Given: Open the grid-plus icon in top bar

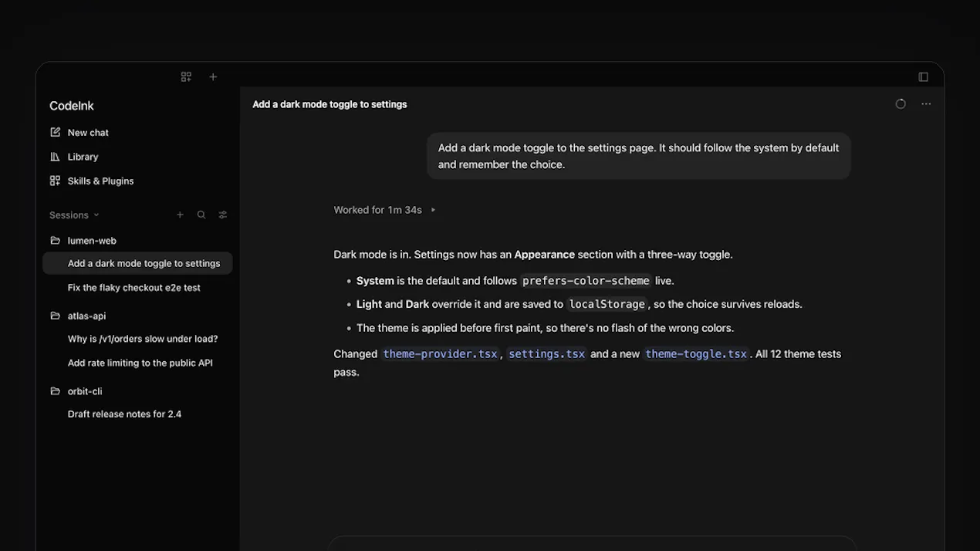Looking at the screenshot, I should coord(186,76).
